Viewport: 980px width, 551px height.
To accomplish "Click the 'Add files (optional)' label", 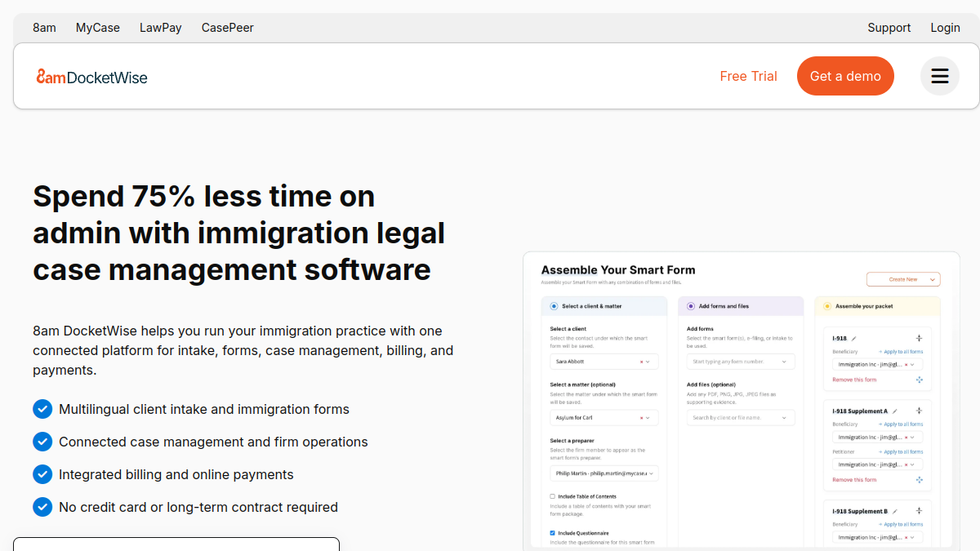I will click(711, 384).
